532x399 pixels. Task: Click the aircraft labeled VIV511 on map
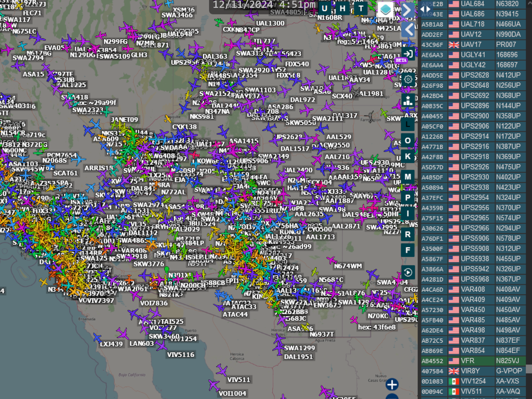click(222, 370)
